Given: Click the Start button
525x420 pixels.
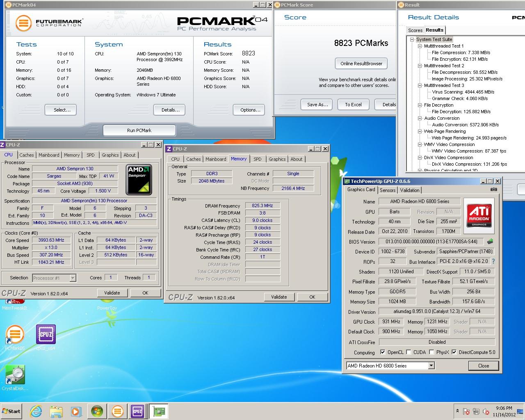Looking at the screenshot, I should tap(11, 411).
